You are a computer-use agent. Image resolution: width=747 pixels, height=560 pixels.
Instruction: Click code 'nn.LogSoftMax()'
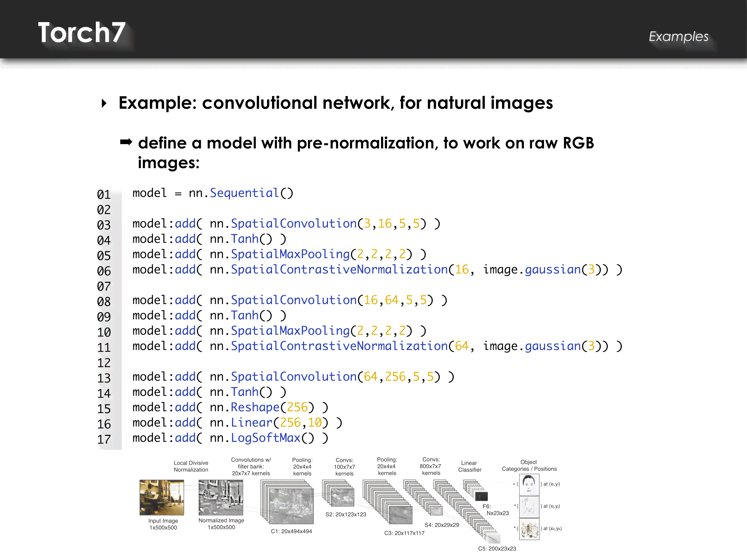[x=262, y=438]
